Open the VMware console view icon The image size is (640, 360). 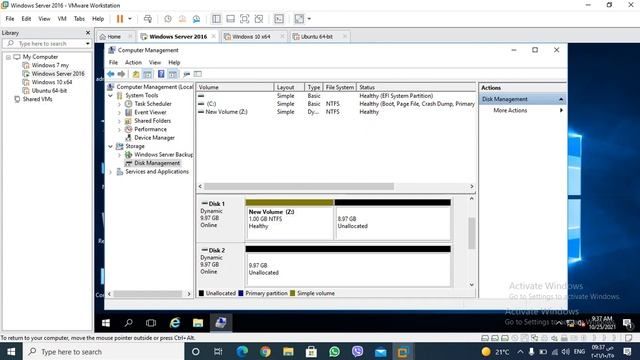pos(279,19)
